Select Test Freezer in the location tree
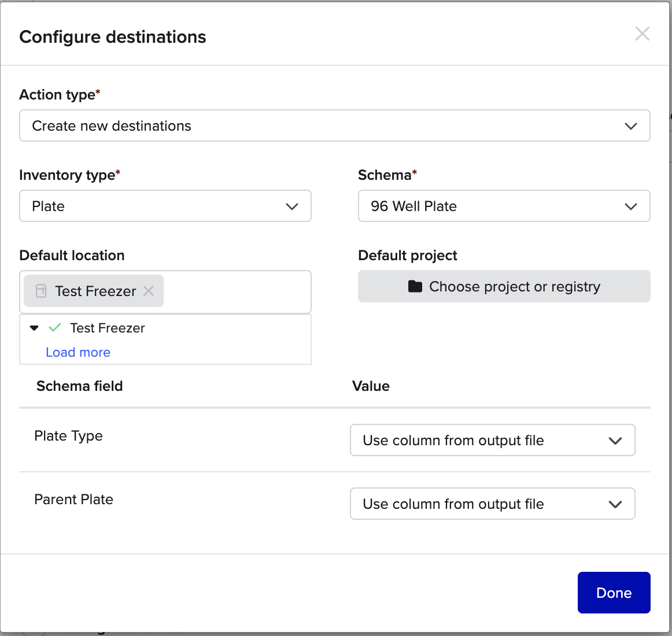 108,328
